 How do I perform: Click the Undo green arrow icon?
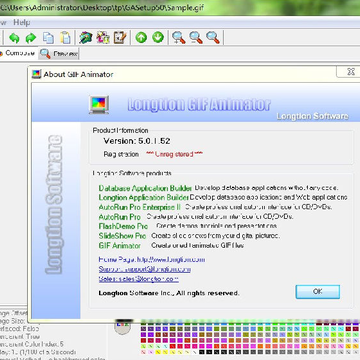click(x=14, y=38)
